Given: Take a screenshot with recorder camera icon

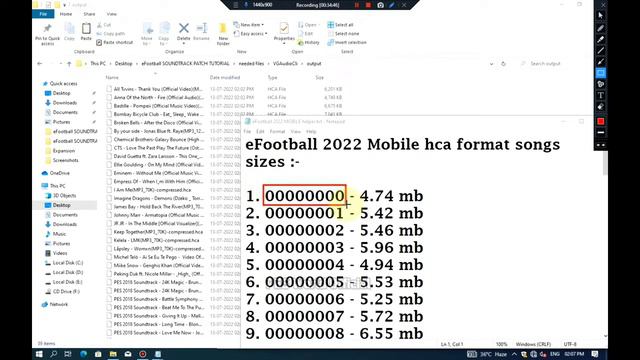Looking at the screenshot, I should (380, 5).
